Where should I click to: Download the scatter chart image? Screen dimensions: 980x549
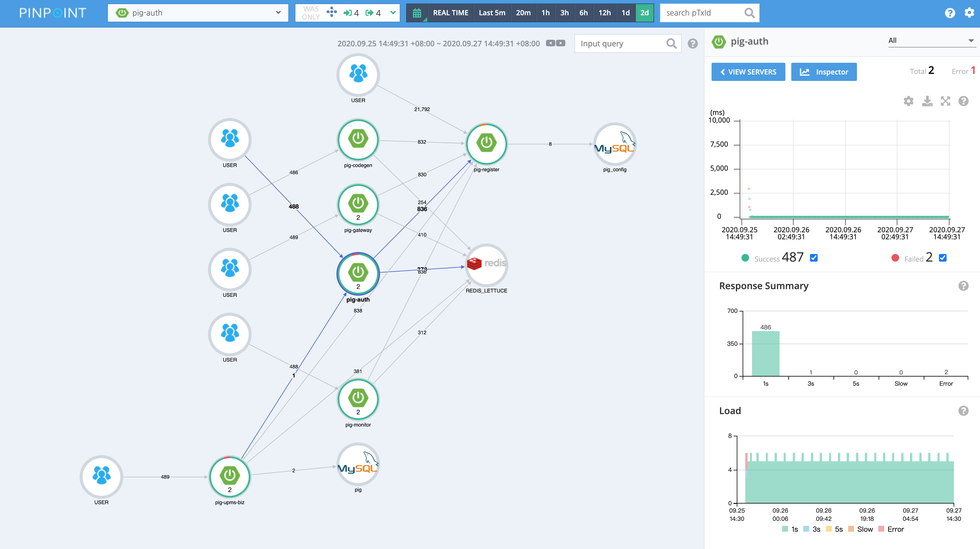coord(927,101)
